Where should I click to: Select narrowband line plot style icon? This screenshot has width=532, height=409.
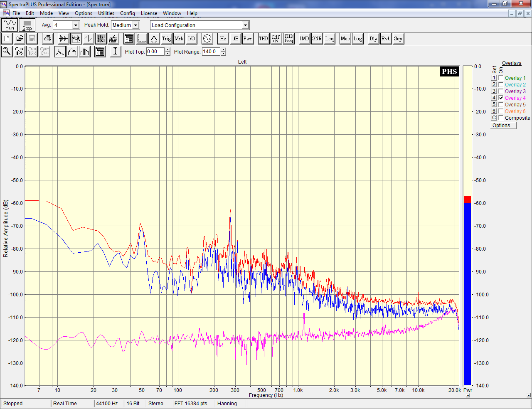point(60,52)
